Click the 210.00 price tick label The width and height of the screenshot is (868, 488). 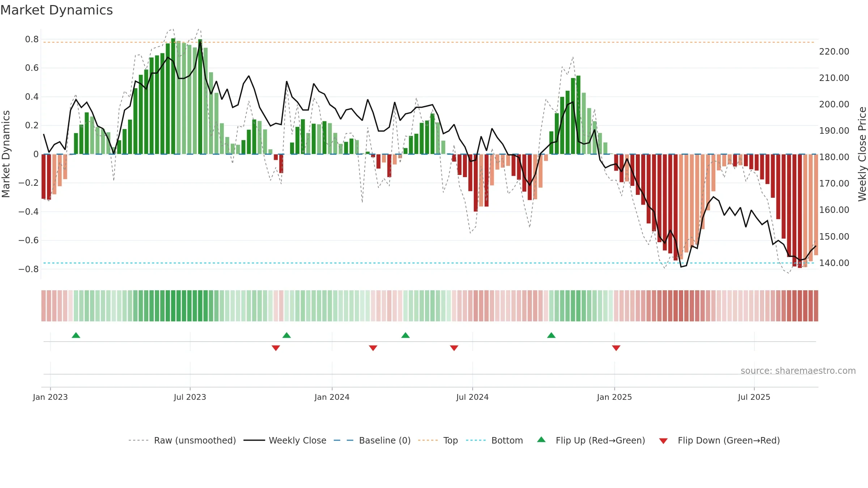click(834, 78)
